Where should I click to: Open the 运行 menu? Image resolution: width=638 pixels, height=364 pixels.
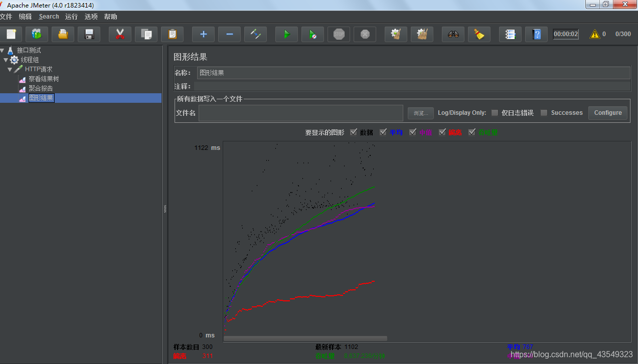(71, 17)
